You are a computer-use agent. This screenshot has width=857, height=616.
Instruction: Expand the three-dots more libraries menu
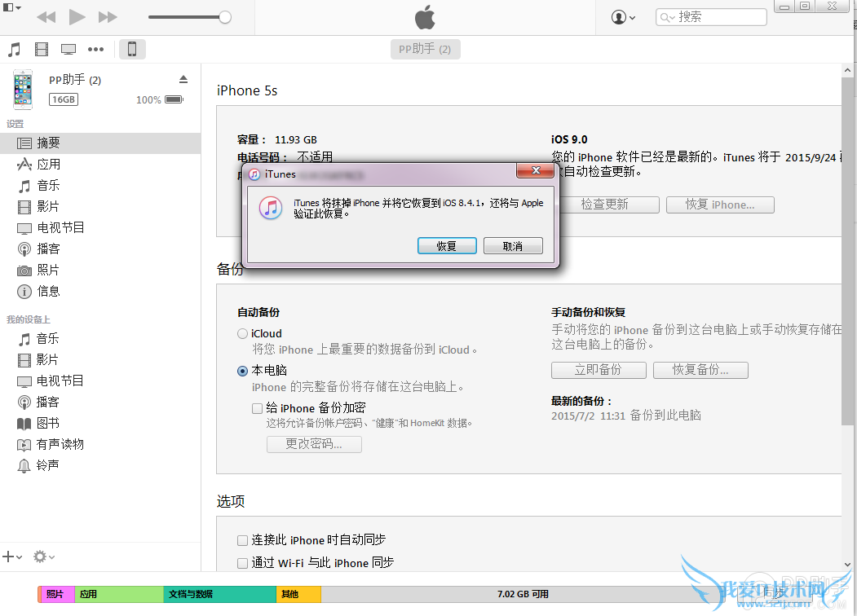[95, 50]
